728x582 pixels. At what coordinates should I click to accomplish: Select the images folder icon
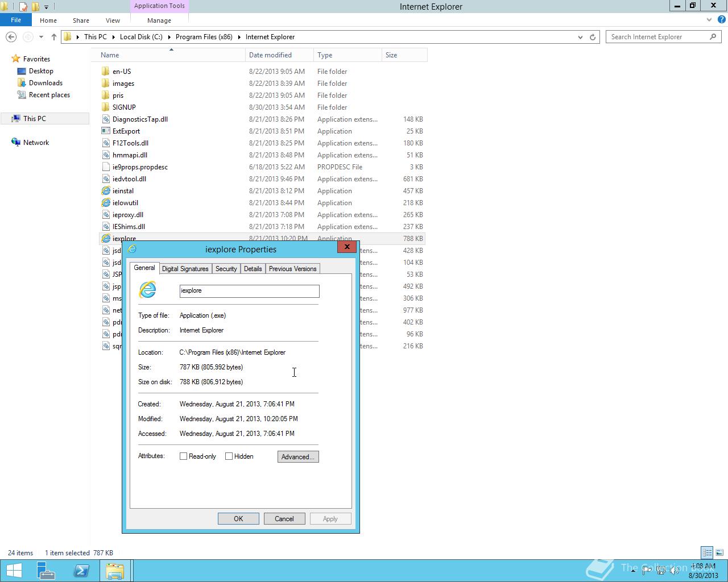tap(105, 84)
